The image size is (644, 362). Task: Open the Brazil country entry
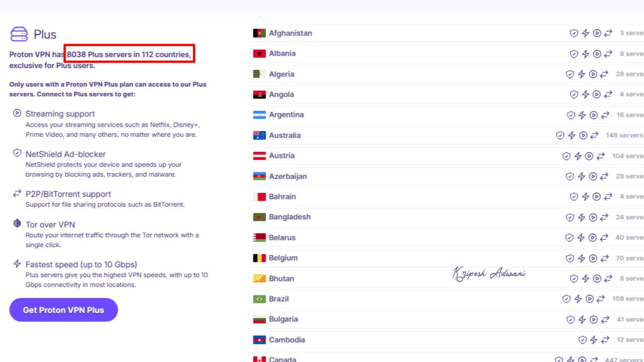click(278, 299)
